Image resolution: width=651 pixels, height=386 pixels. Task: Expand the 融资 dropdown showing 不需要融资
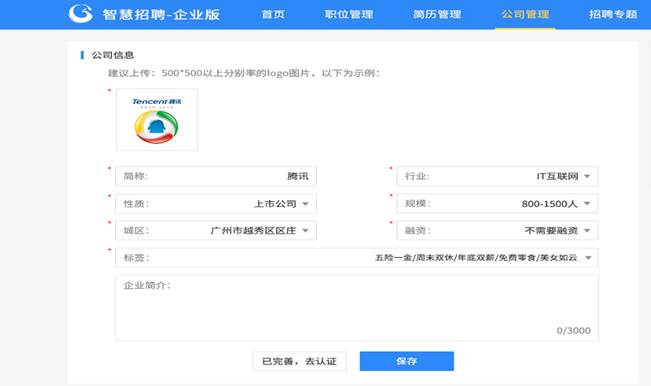(x=497, y=230)
